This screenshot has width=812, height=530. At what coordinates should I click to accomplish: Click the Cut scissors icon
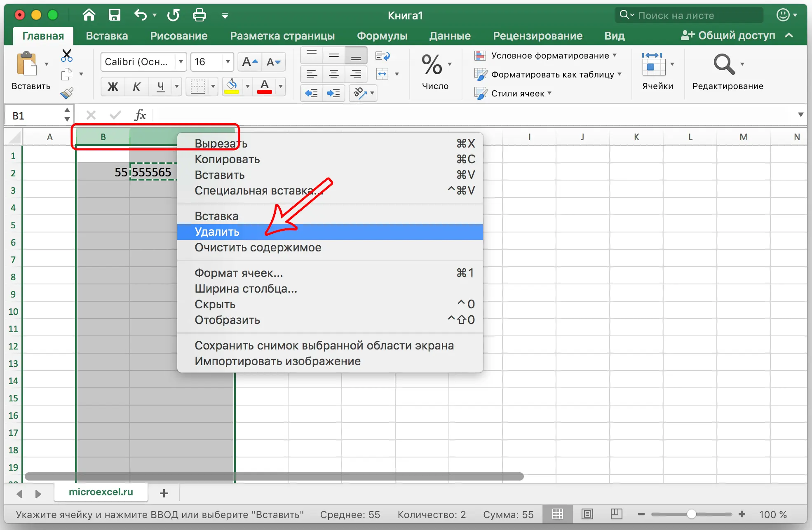tap(67, 55)
